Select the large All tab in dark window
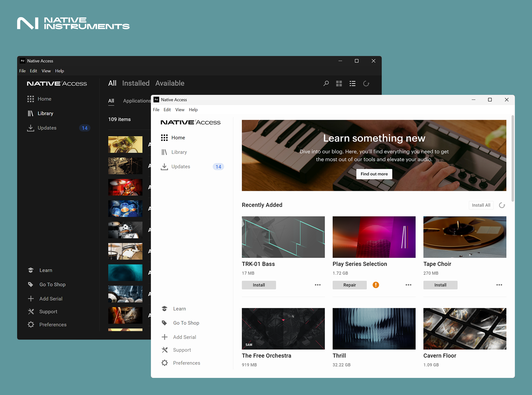Image resolution: width=532 pixels, height=395 pixels. point(112,83)
